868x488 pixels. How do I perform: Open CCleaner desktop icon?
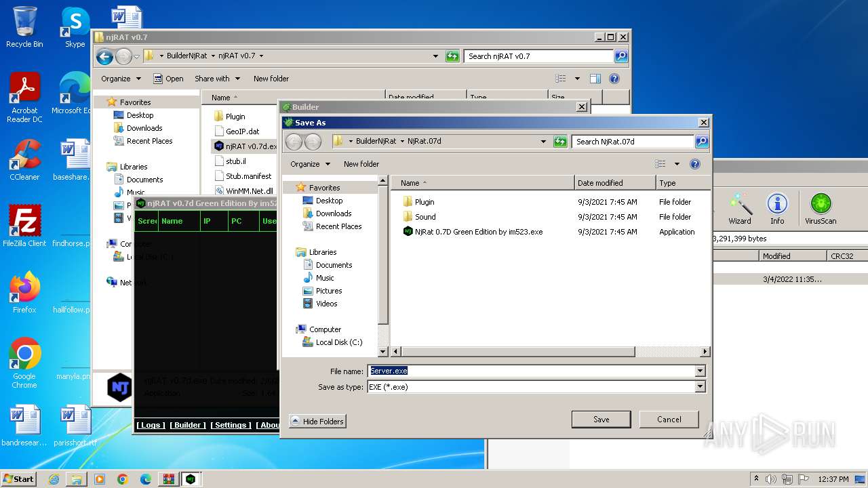tap(24, 160)
